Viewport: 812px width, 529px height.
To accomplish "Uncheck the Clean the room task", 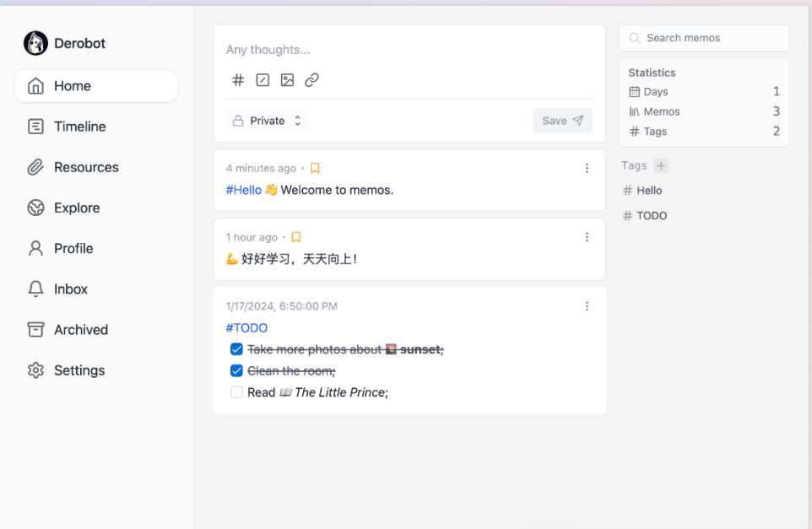I will pos(236,370).
